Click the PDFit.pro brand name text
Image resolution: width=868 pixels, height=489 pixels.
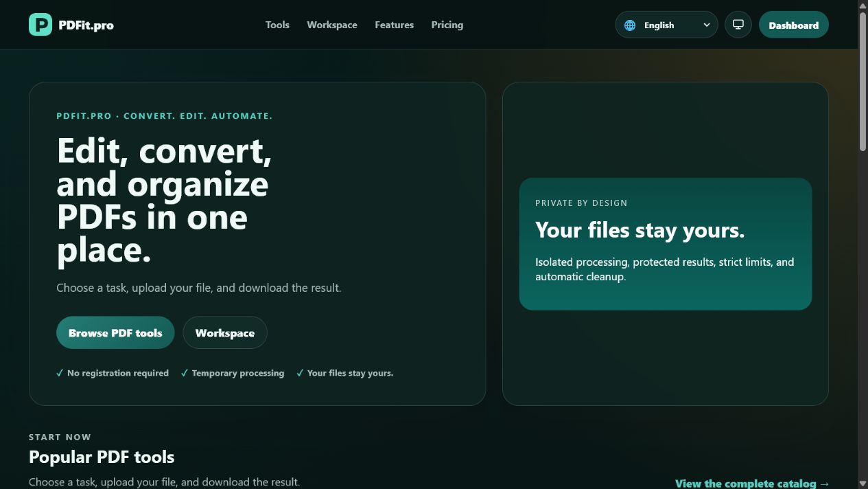click(86, 25)
